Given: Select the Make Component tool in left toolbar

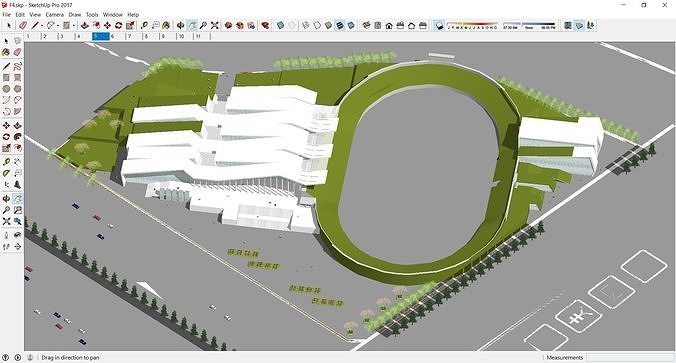Looking at the screenshot, I should [18, 41].
